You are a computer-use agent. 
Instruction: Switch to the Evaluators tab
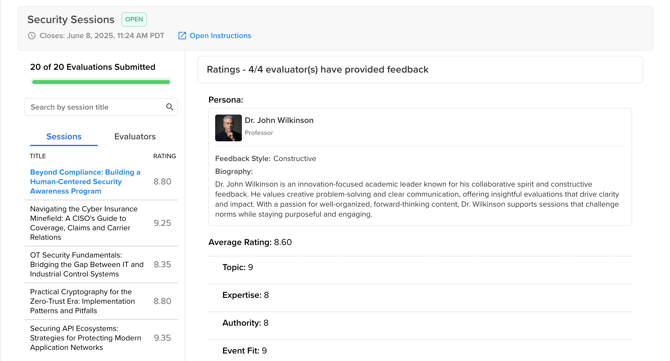pyautogui.click(x=135, y=136)
